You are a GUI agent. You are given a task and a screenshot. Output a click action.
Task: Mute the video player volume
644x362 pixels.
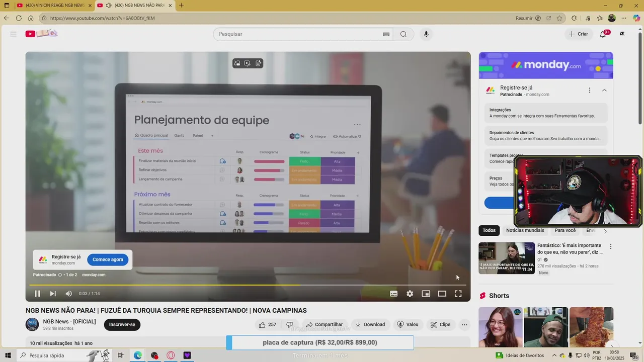tap(68, 294)
